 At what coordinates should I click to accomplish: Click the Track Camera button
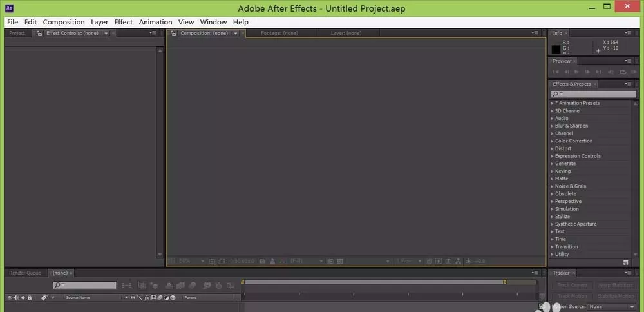tap(573, 285)
